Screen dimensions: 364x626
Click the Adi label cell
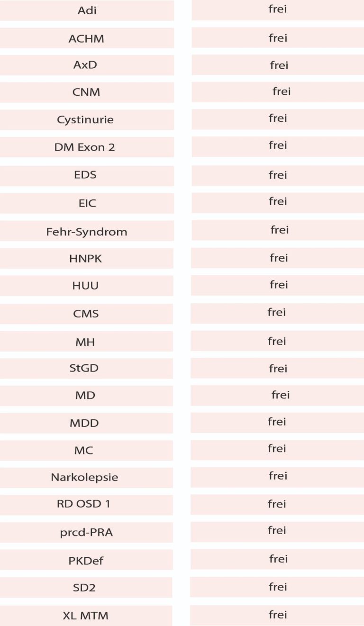87,10
